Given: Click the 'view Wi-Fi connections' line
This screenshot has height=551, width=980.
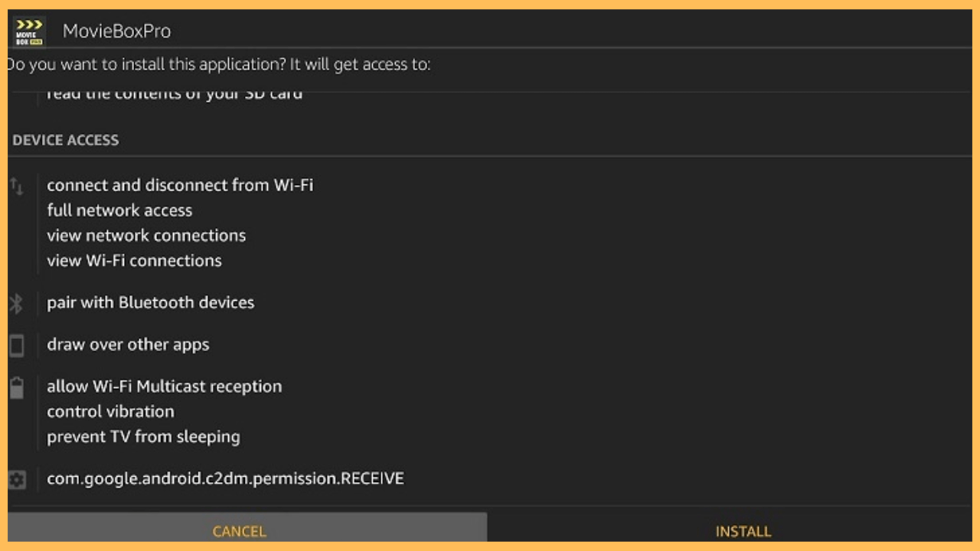Looking at the screenshot, I should pyautogui.click(x=135, y=260).
